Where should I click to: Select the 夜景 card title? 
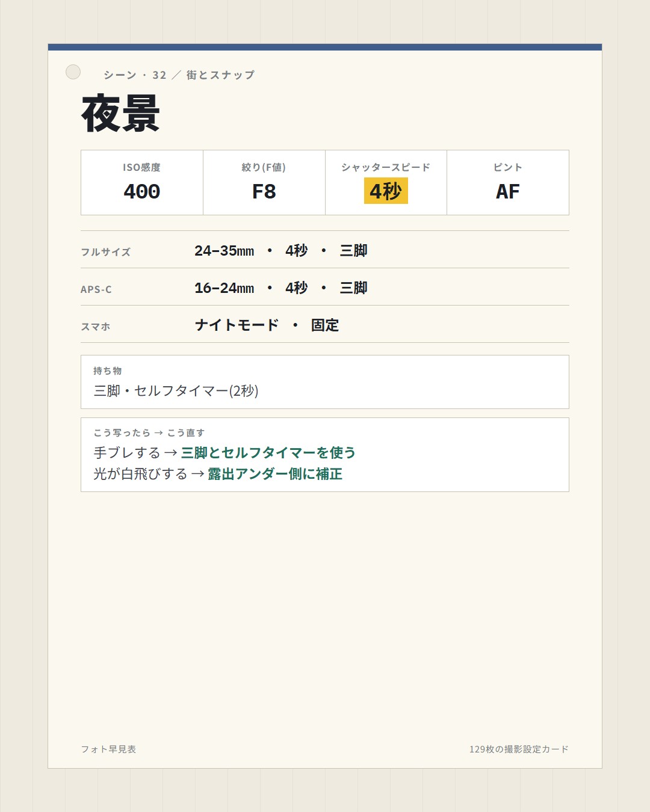tap(121, 114)
